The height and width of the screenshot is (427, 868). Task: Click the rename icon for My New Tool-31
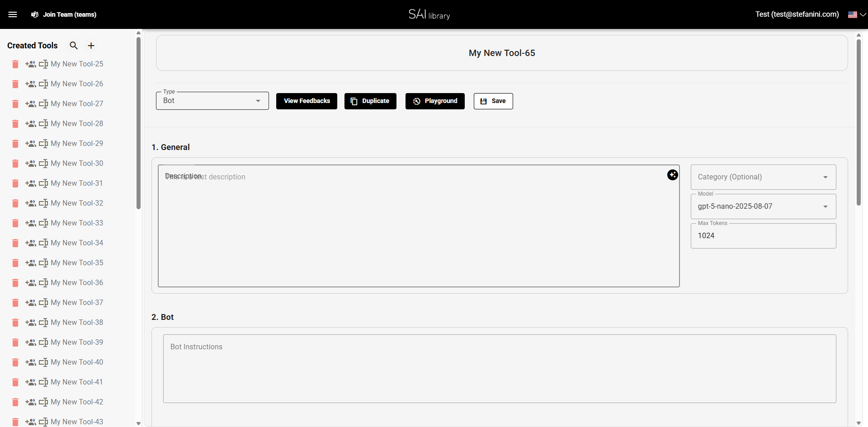(x=43, y=183)
